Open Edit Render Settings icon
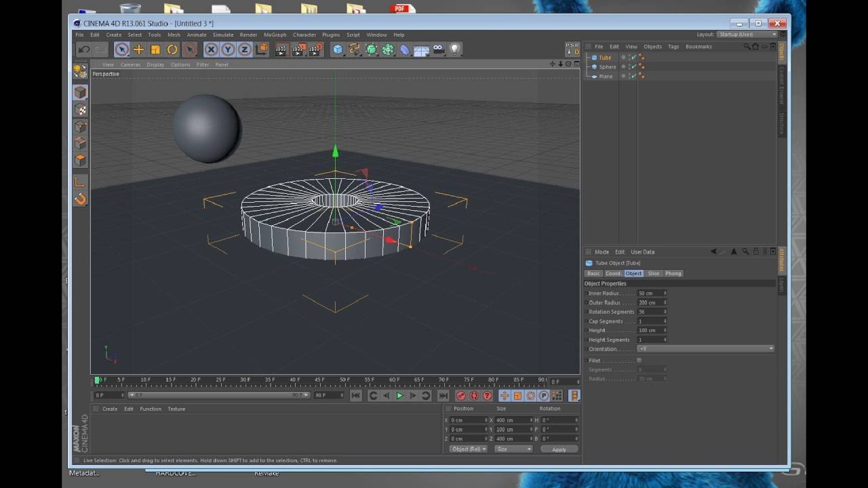 (x=315, y=49)
